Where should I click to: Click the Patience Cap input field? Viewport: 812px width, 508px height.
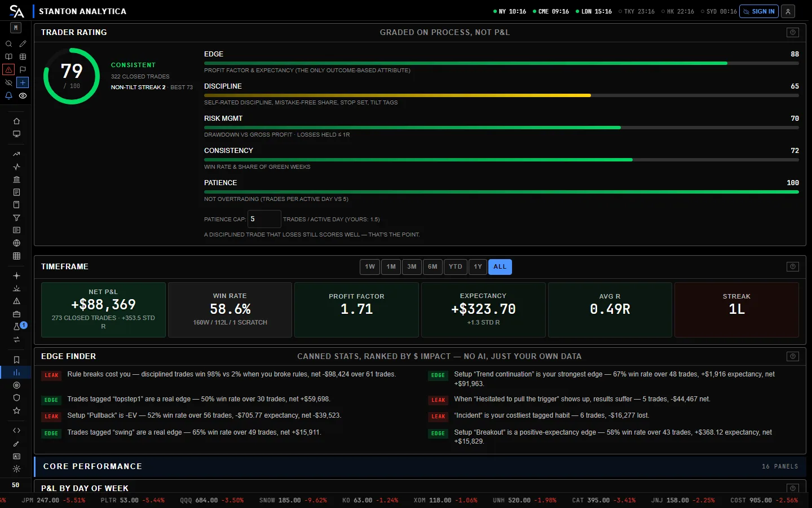tap(264, 219)
